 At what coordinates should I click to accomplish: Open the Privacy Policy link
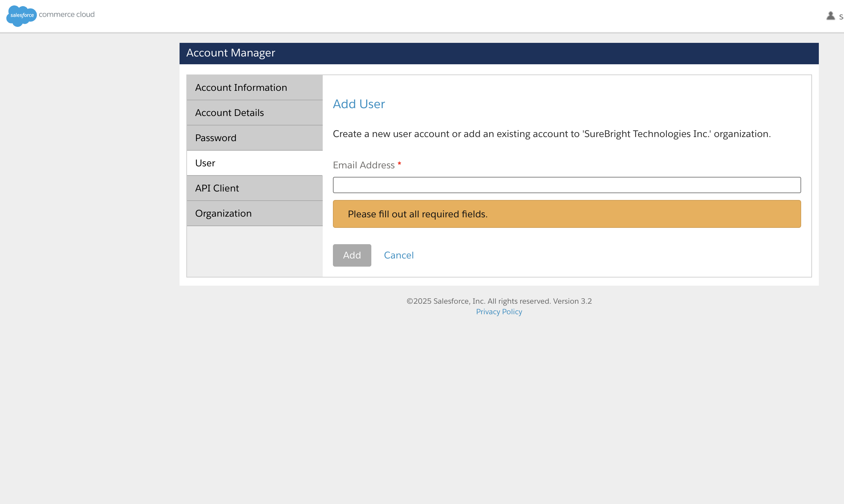tap(499, 312)
